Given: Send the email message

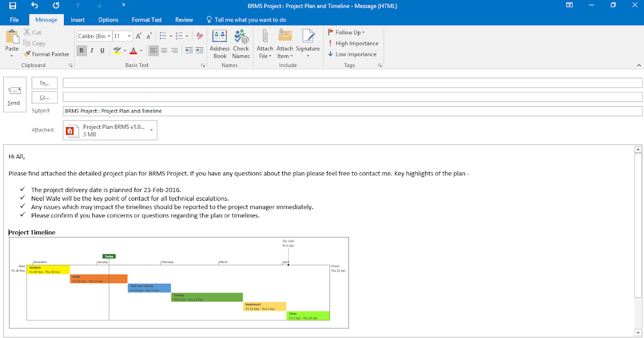Looking at the screenshot, I should point(14,94).
